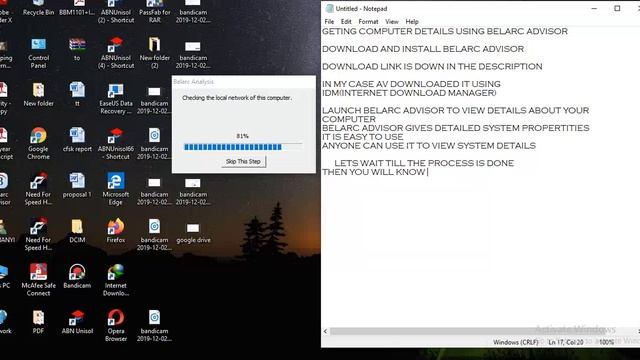
Task: Select the Internet Download Manager icon
Action: click(116, 280)
